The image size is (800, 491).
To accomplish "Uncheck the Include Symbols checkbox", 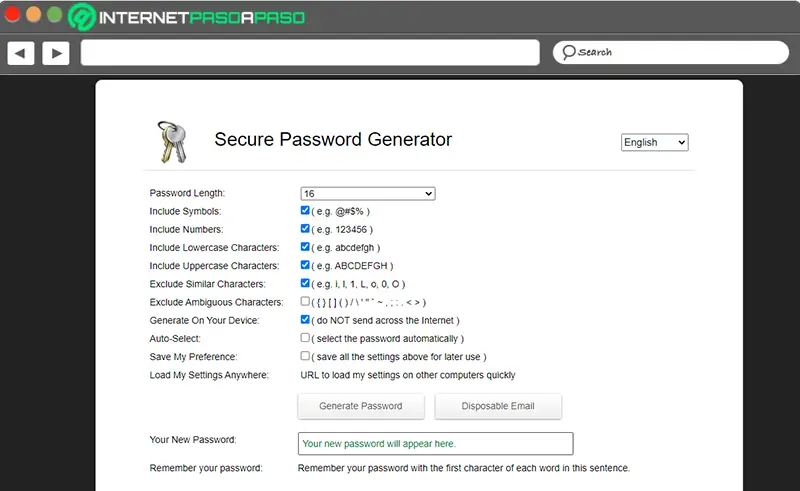I will click(305, 211).
